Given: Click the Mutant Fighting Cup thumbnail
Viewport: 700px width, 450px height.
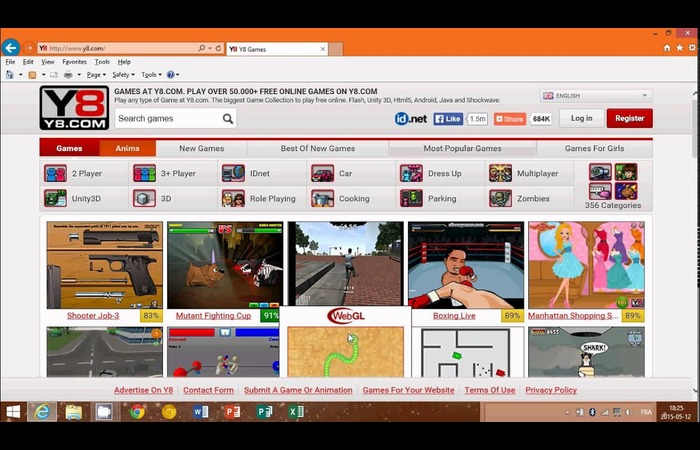Looking at the screenshot, I should tap(225, 265).
